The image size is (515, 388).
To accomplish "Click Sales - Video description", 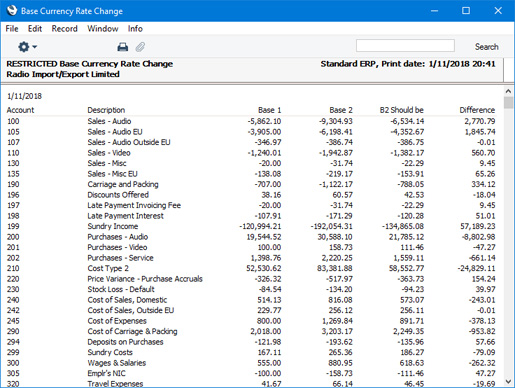I will click(x=109, y=153).
